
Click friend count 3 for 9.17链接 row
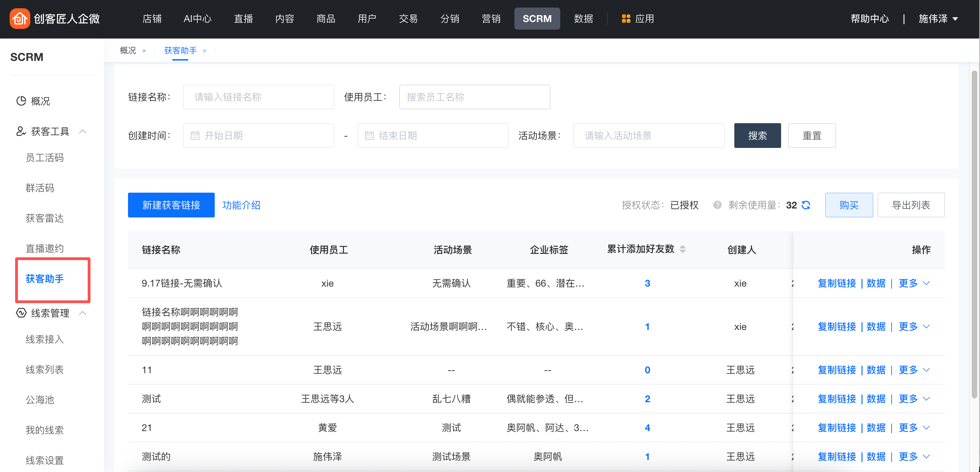pos(647,283)
